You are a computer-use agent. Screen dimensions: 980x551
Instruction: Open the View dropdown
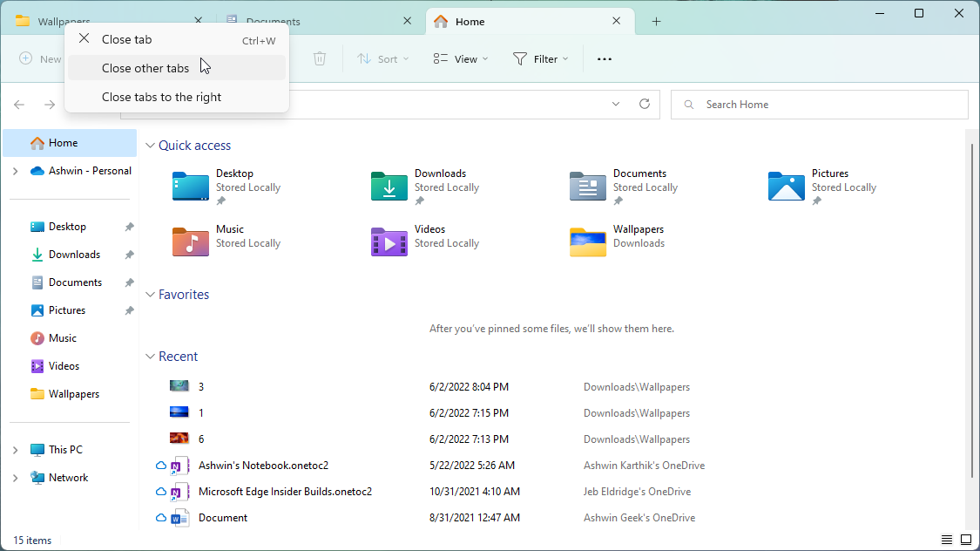(461, 58)
